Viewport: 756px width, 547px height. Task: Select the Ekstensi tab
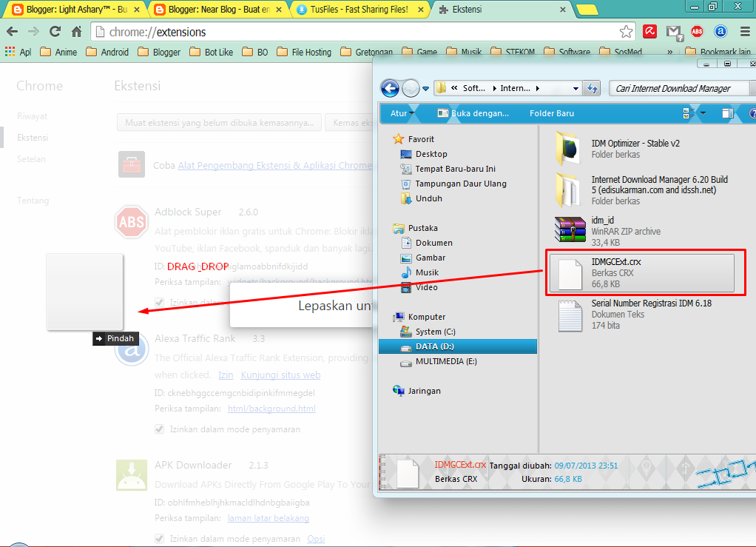(x=502, y=9)
